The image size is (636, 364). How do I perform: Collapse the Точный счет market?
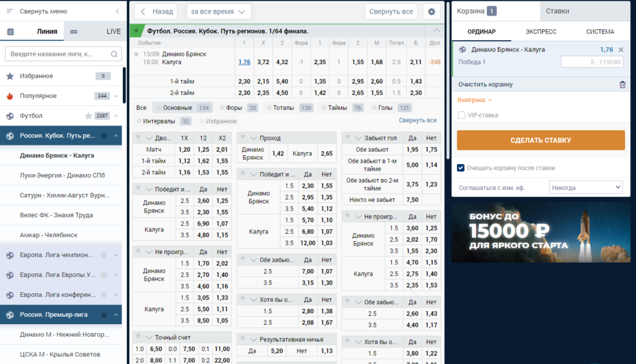pyautogui.click(x=149, y=338)
